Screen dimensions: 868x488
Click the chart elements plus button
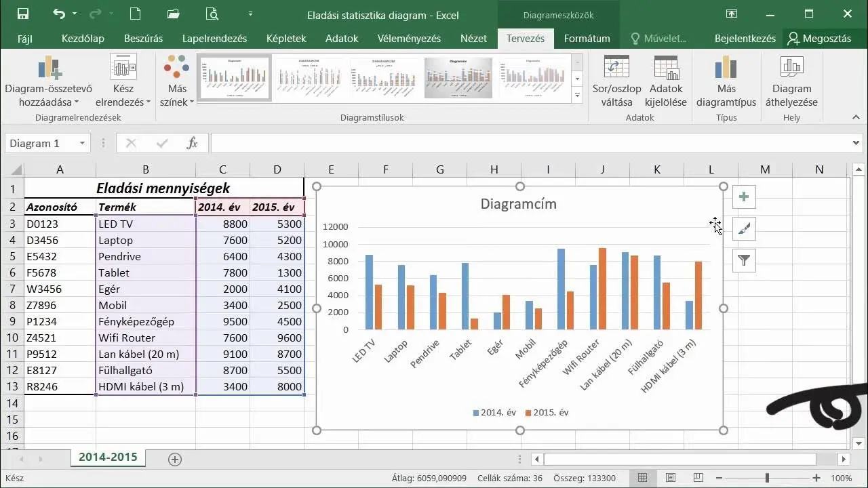pos(744,197)
